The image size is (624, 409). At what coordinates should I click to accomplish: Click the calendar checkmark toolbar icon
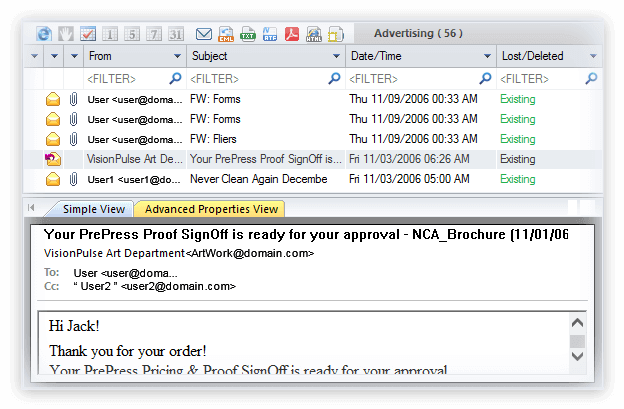click(87, 34)
